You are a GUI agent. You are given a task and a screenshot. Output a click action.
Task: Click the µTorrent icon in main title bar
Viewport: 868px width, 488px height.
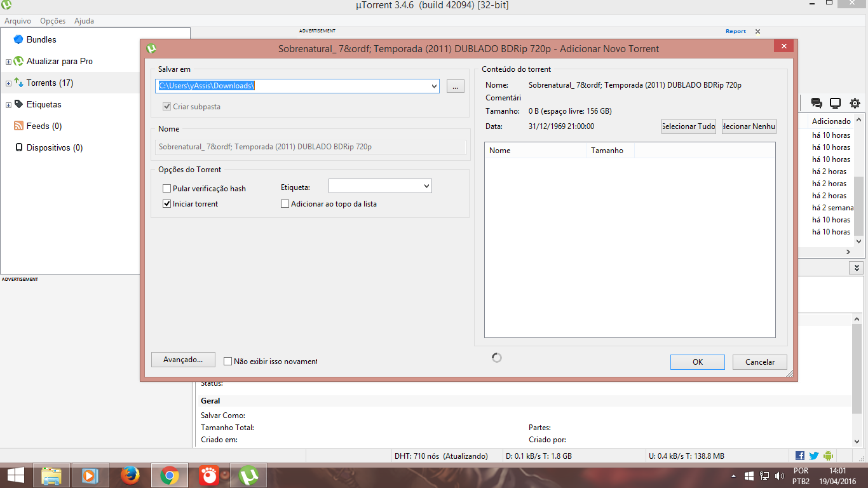point(6,5)
